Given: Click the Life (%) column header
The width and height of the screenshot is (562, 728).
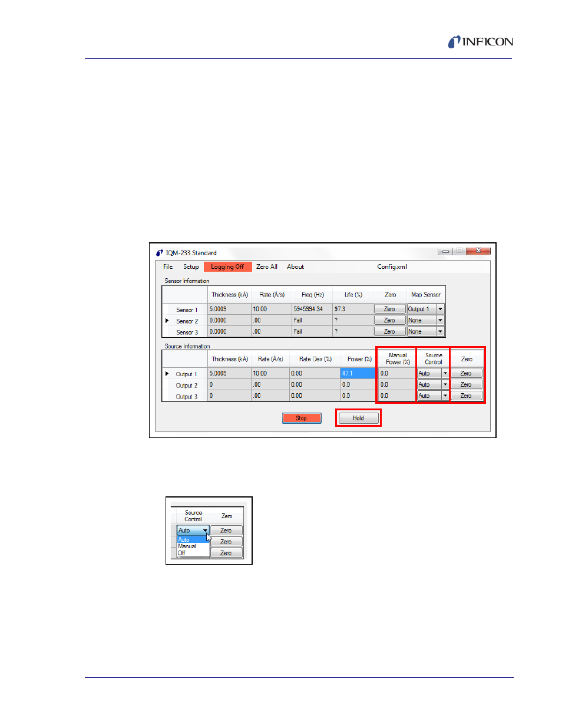Looking at the screenshot, I should (x=353, y=295).
